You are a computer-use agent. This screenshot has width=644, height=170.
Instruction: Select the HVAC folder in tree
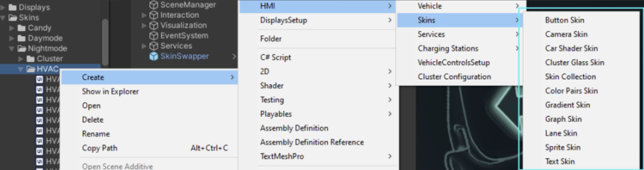(x=47, y=69)
